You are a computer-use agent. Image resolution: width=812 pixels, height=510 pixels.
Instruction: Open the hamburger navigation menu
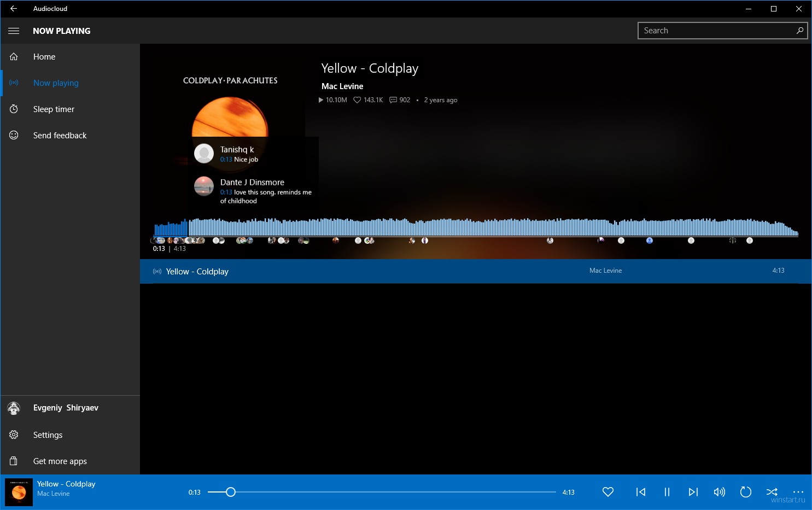[x=14, y=31]
